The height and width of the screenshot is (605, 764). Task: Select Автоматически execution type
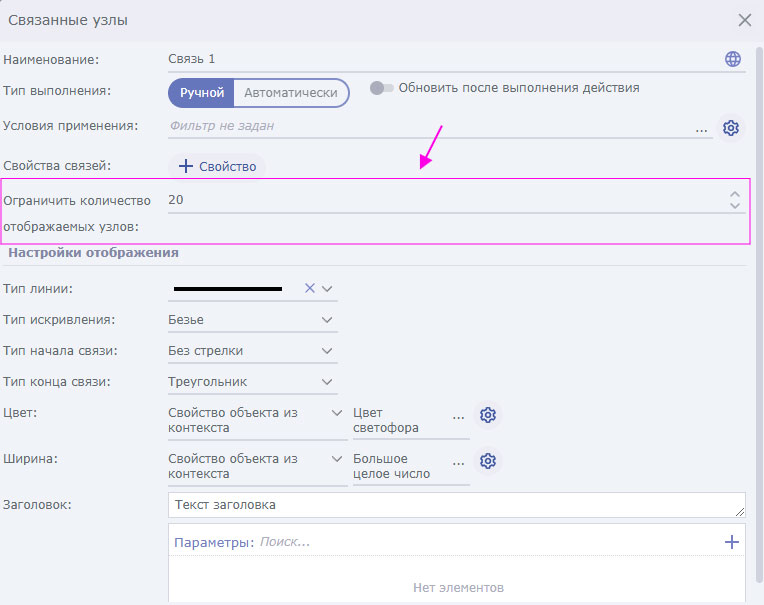(291, 93)
